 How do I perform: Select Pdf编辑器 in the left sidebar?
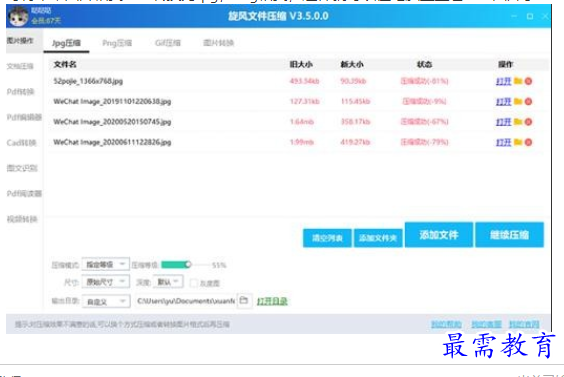(x=24, y=117)
